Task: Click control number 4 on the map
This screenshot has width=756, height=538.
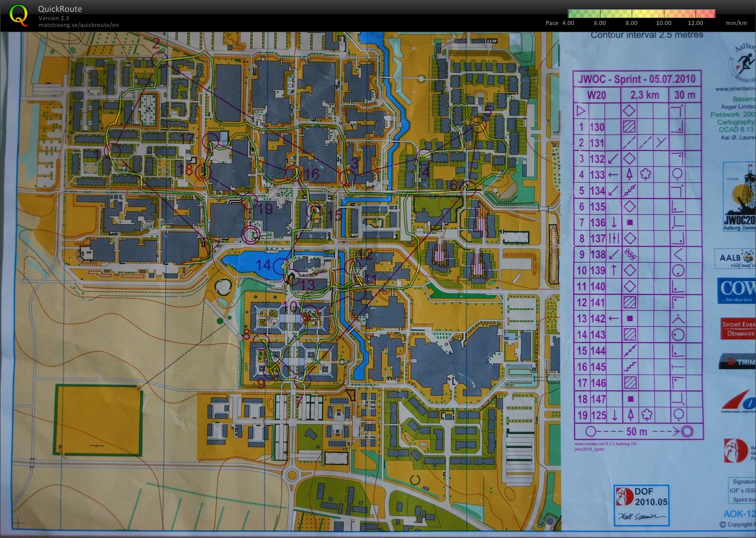Action: (x=425, y=172)
